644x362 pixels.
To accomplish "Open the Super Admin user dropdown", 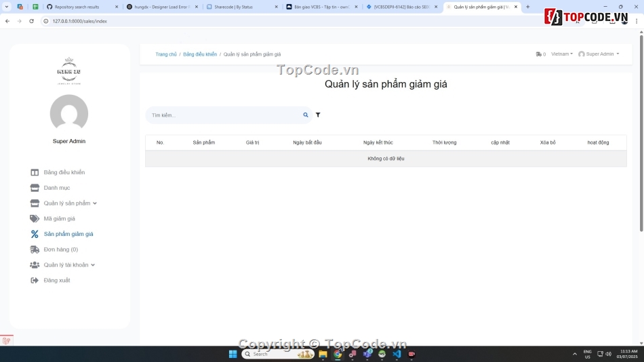I will (x=599, y=54).
